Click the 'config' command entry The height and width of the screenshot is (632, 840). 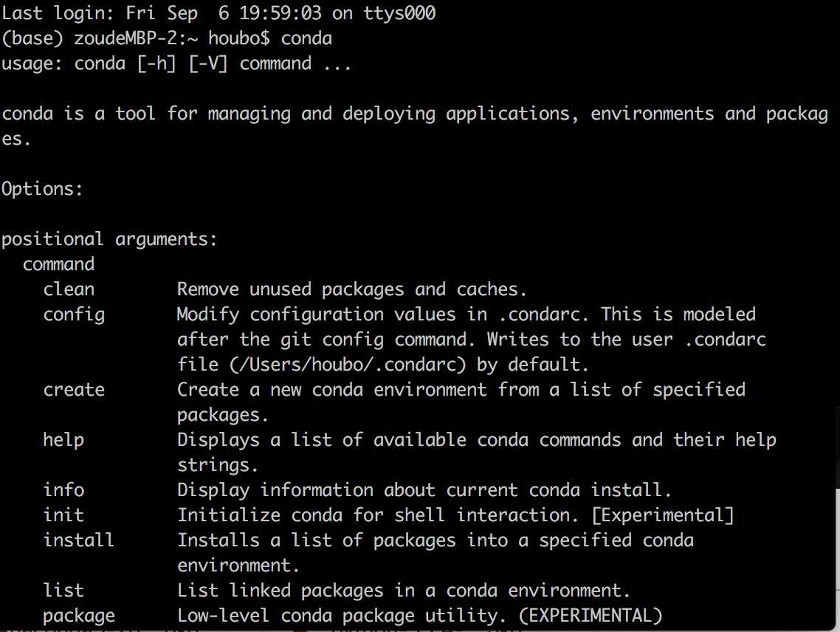coord(74,315)
